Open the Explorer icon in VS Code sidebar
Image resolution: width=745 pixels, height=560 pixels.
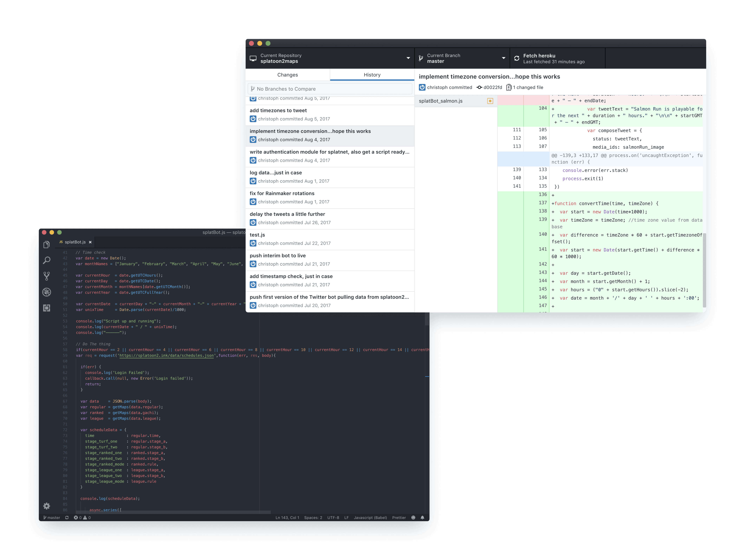pos(47,245)
